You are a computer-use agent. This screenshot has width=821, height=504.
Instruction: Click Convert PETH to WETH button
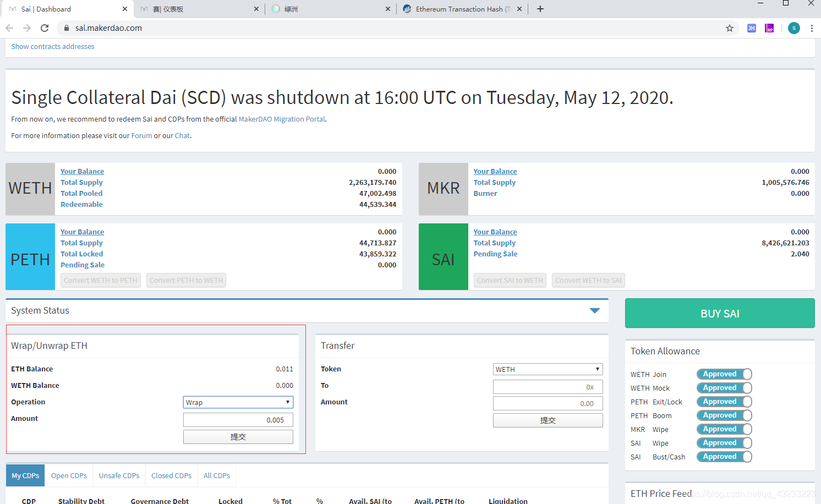186,280
